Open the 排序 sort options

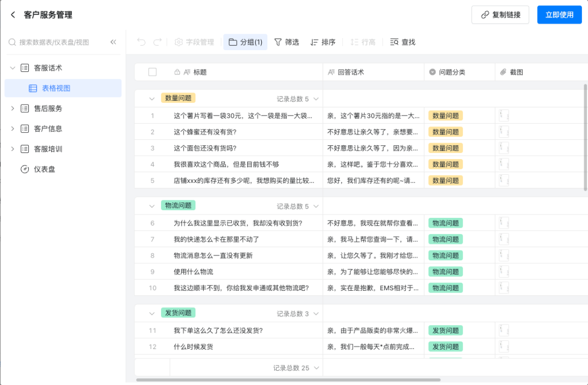[x=323, y=42]
